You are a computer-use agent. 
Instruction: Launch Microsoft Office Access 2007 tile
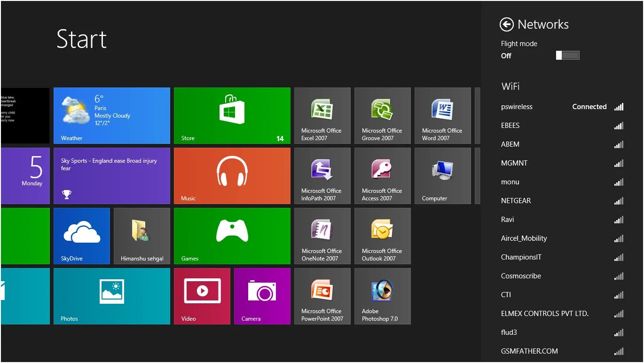point(383,176)
